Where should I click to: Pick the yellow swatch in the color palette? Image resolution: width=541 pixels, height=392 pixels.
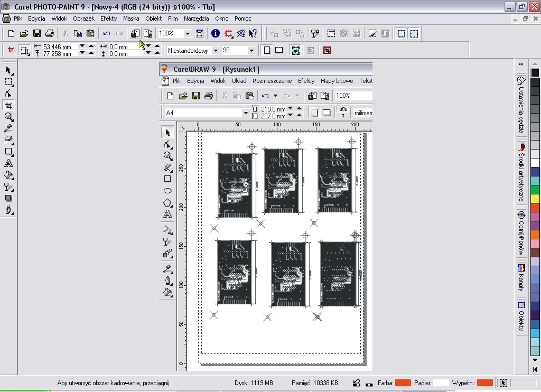point(535,199)
